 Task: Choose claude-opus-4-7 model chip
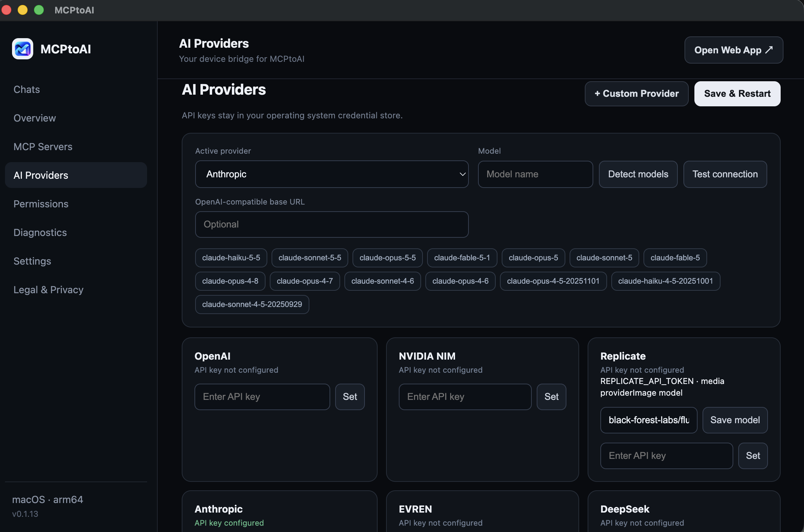pyautogui.click(x=305, y=281)
